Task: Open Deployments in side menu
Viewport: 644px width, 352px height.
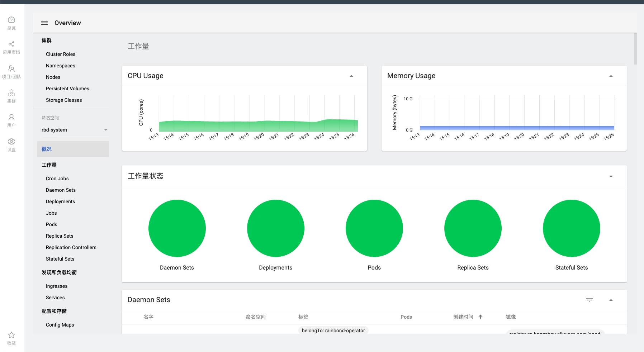Action: [61, 201]
